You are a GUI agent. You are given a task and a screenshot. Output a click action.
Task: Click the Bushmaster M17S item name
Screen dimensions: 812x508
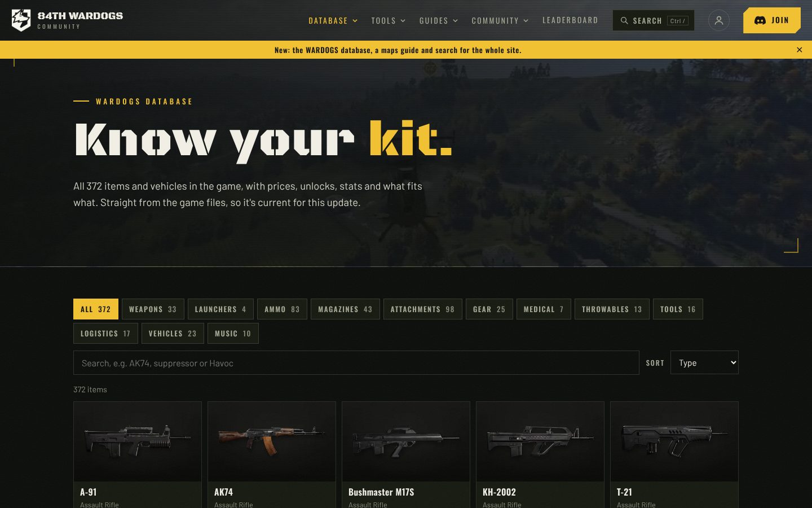381,492
